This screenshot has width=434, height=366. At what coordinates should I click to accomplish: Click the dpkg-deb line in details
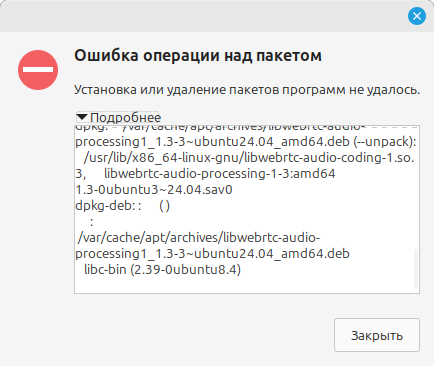[x=123, y=206]
